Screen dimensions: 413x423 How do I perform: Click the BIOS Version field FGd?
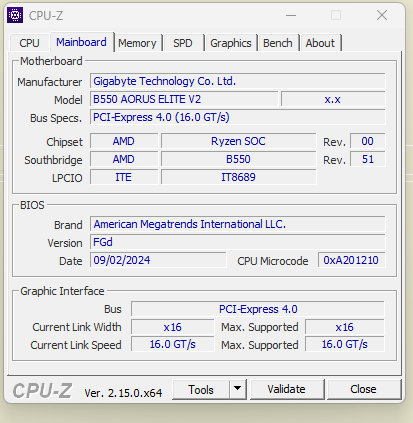pyautogui.click(x=238, y=242)
